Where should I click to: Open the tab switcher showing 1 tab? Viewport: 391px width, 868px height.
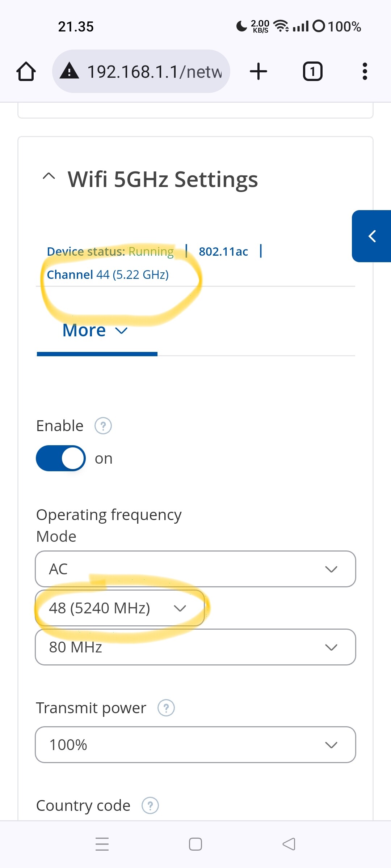point(312,71)
